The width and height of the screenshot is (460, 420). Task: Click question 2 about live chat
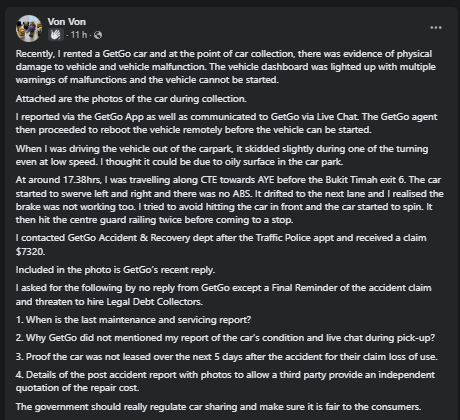(x=225, y=338)
